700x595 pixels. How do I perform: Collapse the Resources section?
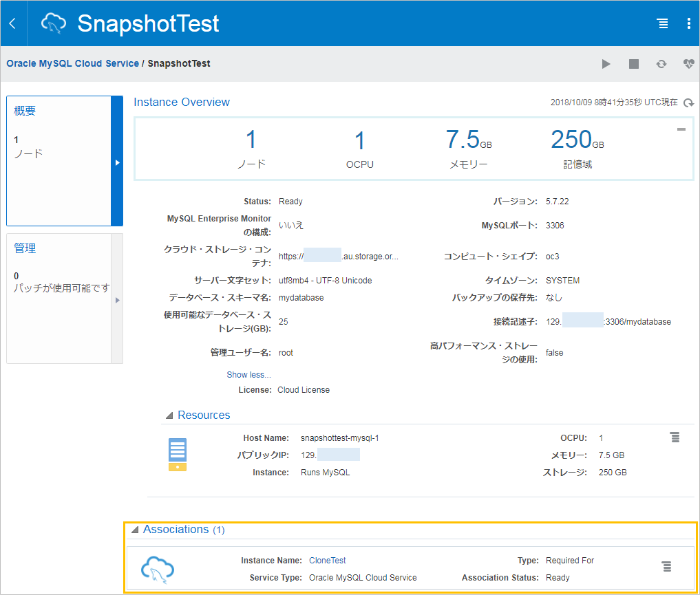click(x=169, y=415)
